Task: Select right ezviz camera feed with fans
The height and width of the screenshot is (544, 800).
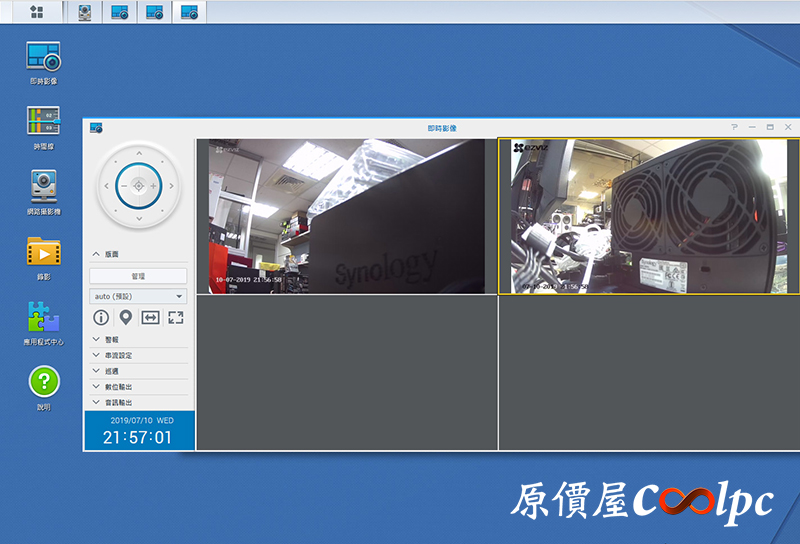Action: point(649,216)
